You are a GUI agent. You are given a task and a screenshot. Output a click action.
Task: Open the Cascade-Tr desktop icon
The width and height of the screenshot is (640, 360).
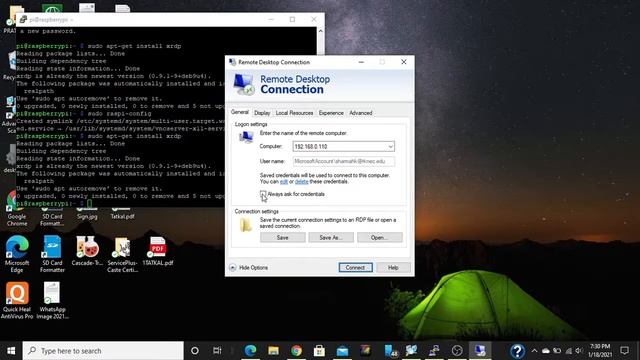tap(87, 251)
